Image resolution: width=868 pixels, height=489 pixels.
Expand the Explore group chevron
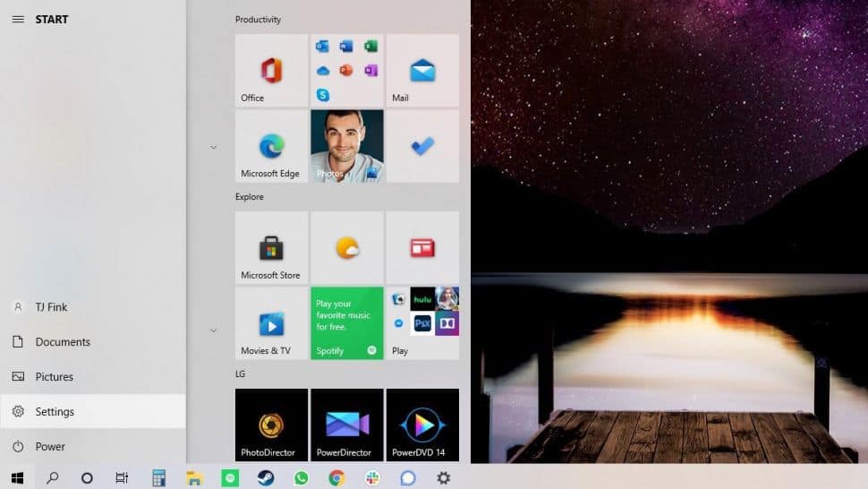213,330
